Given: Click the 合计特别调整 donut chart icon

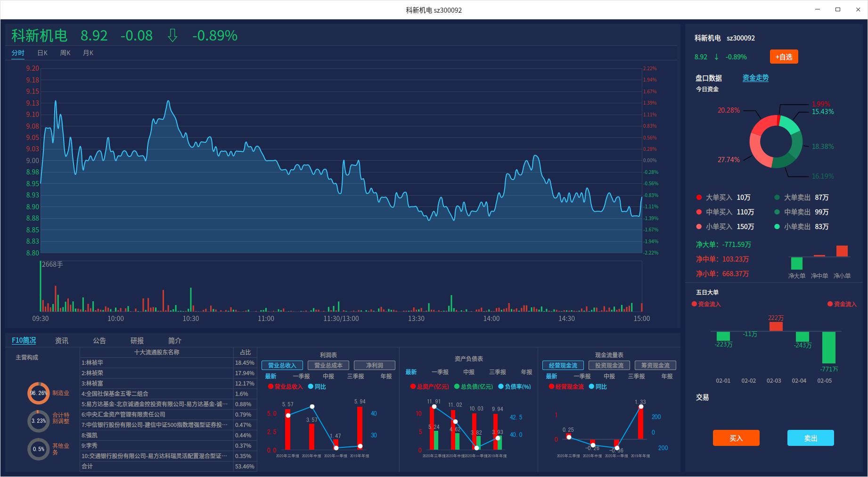Looking at the screenshot, I should click(x=38, y=421).
